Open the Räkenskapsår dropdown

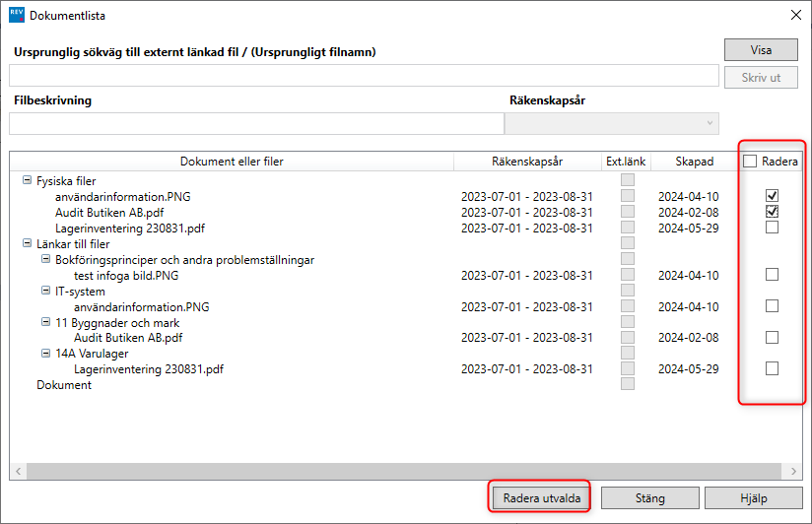pos(612,124)
